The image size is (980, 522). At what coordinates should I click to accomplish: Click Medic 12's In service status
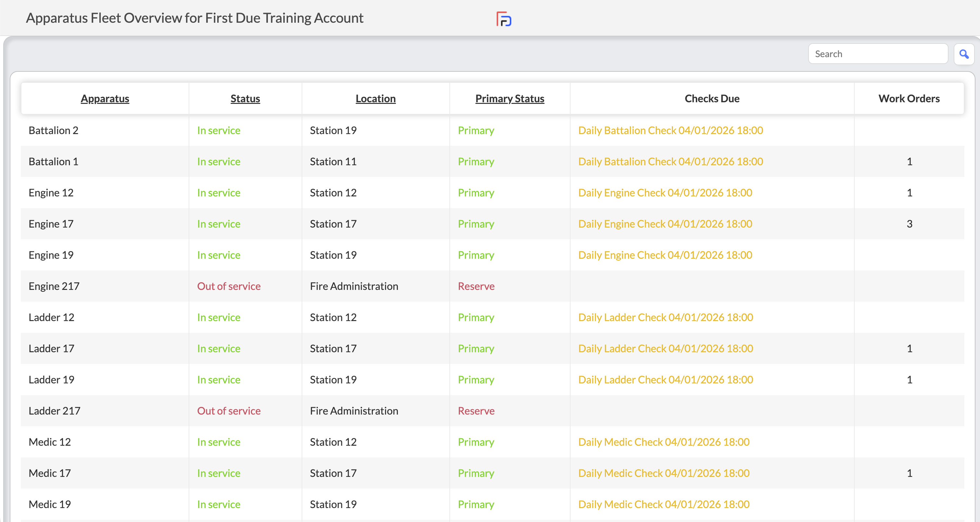tap(219, 442)
